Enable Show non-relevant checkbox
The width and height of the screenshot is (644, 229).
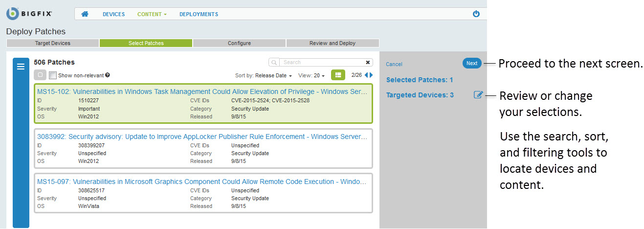pyautogui.click(x=53, y=75)
